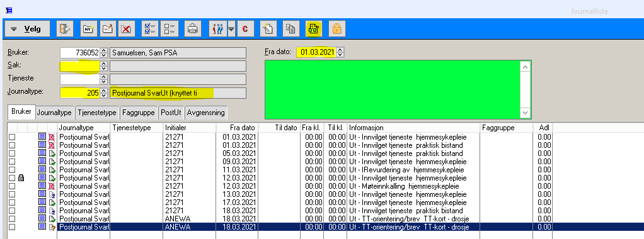The height and width of the screenshot is (239, 644).
Task: Click the red C toolbar button
Action: [245, 29]
